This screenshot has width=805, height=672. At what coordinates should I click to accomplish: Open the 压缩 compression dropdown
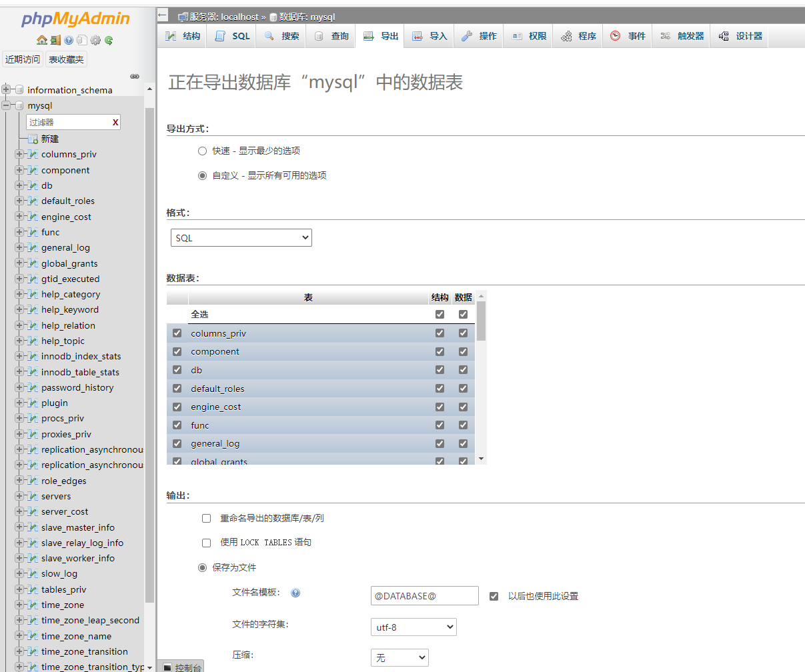click(399, 657)
